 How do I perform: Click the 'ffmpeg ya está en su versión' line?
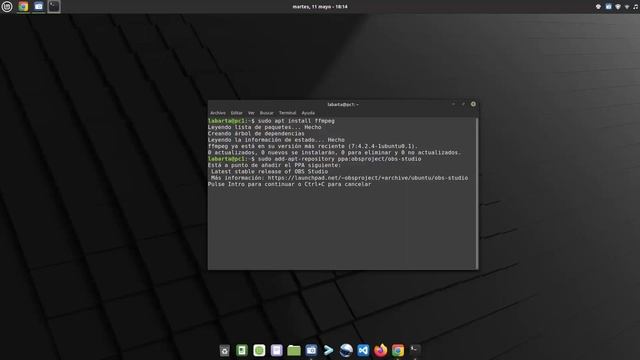pos(313,146)
